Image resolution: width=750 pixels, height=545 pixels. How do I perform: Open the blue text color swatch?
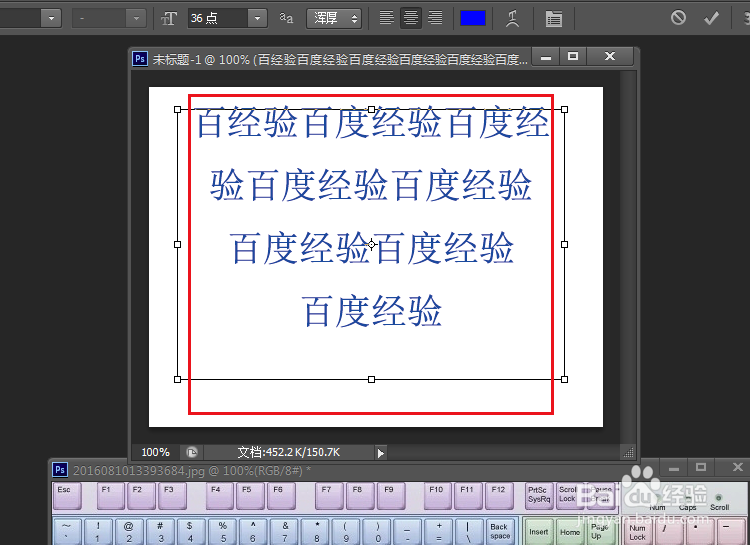tap(473, 18)
